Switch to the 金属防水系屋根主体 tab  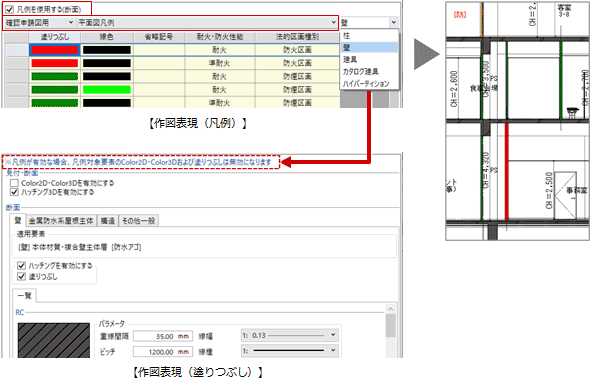61,221
